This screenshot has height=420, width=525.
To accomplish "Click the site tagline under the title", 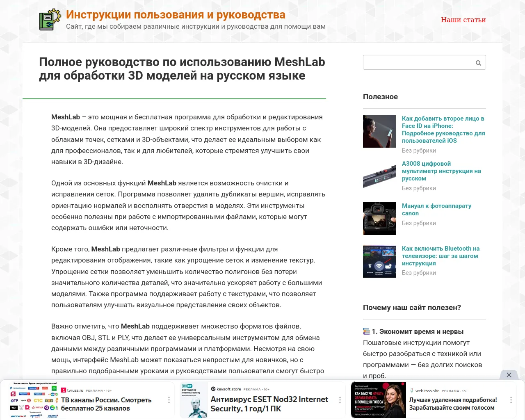I will click(x=196, y=27).
